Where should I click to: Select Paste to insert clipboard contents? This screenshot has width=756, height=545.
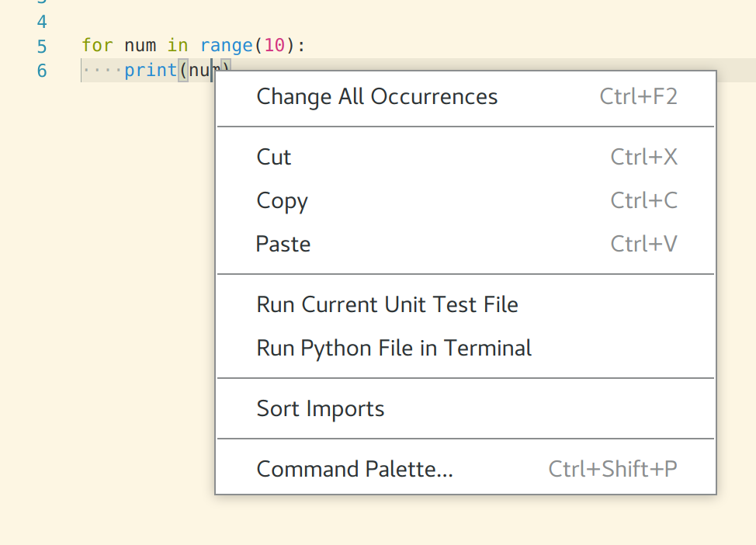coord(283,244)
